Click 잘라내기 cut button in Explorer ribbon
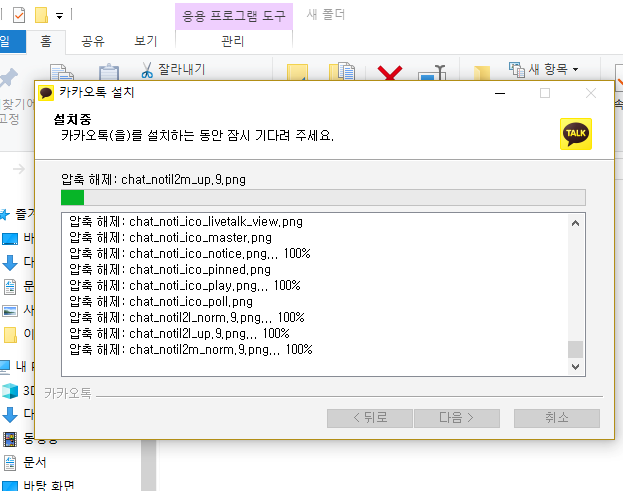The width and height of the screenshot is (623, 491). pos(173,70)
